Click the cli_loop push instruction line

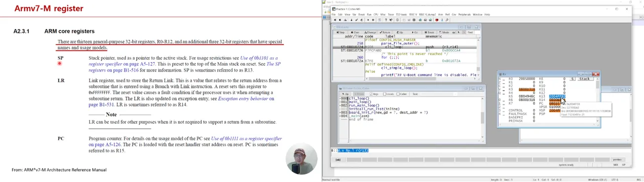(x=405, y=47)
